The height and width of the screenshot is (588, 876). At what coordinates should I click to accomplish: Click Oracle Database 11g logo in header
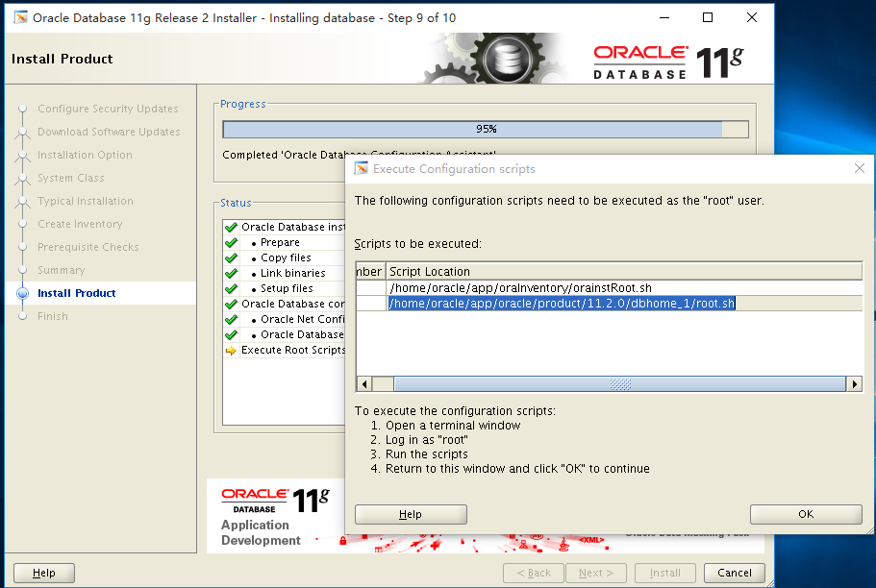tap(668, 61)
